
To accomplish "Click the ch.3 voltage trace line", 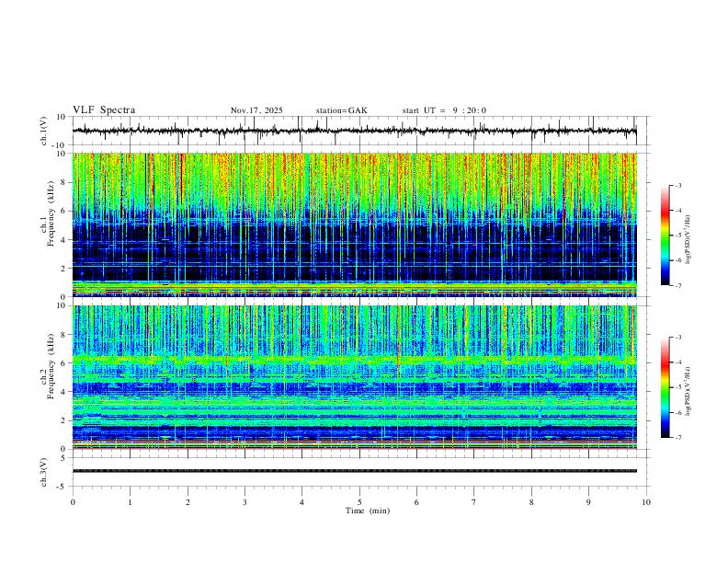I will tap(355, 471).
